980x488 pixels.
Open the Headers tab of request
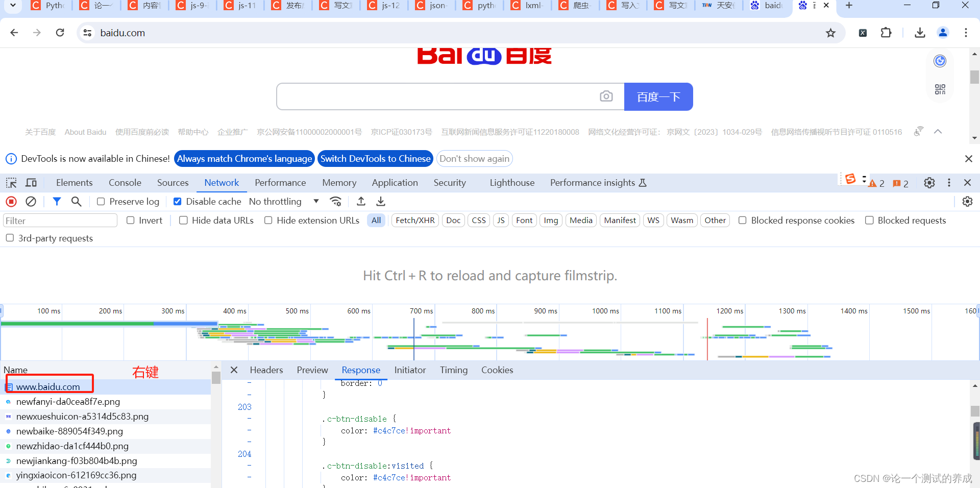click(266, 370)
